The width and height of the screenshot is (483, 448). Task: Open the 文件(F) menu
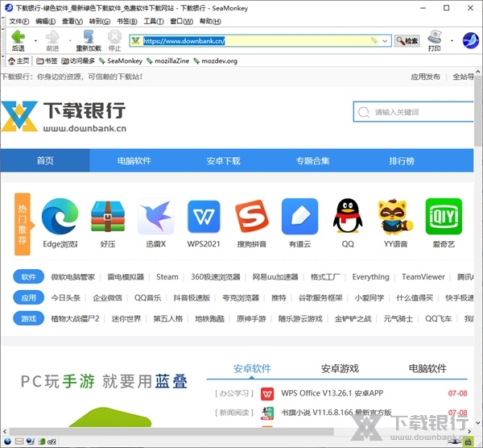click(x=19, y=21)
